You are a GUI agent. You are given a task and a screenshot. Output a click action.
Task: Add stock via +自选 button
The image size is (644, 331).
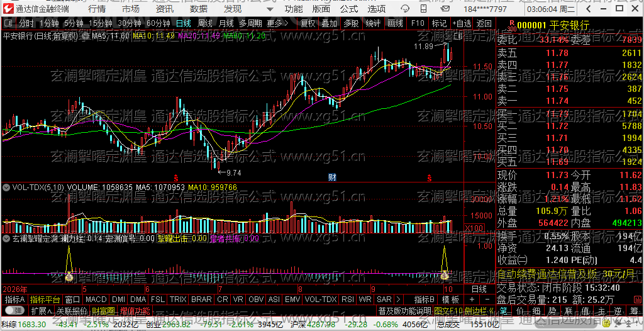click(462, 24)
